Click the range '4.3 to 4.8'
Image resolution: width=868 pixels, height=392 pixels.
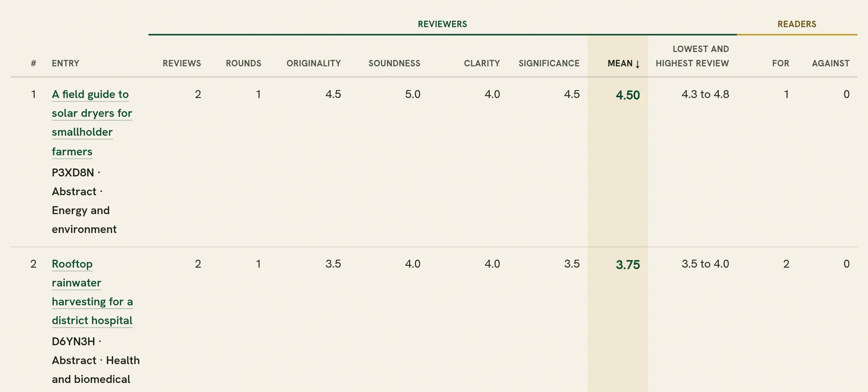pos(705,94)
